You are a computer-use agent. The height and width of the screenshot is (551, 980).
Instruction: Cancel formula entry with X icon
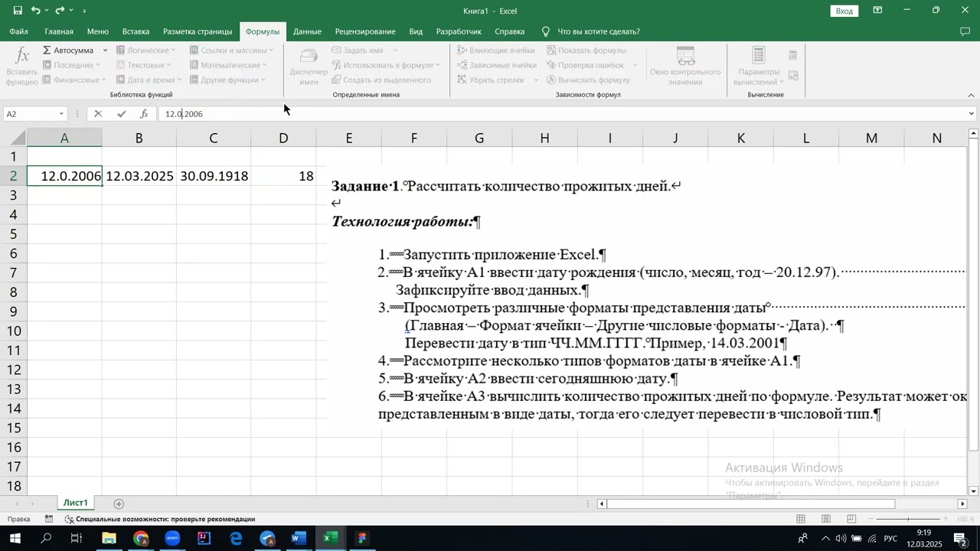click(x=98, y=114)
